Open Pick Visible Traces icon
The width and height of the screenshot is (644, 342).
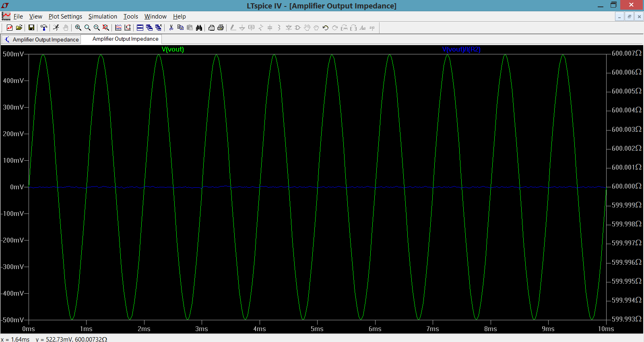118,27
